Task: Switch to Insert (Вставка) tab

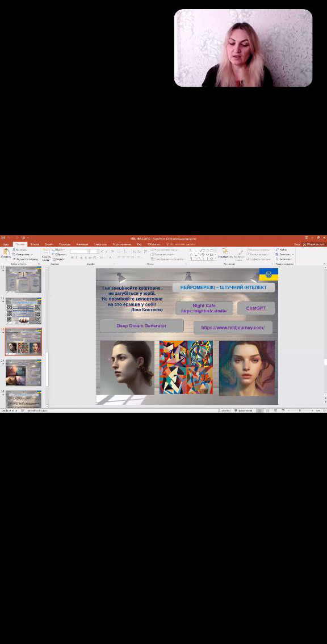Action: (x=35, y=244)
